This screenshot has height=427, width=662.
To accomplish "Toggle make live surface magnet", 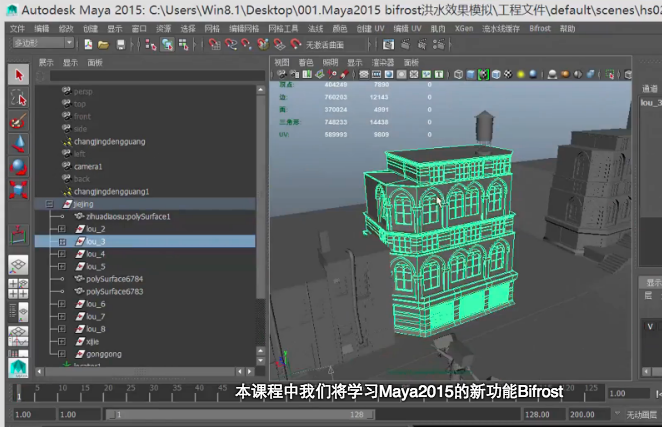I will 296,44.
